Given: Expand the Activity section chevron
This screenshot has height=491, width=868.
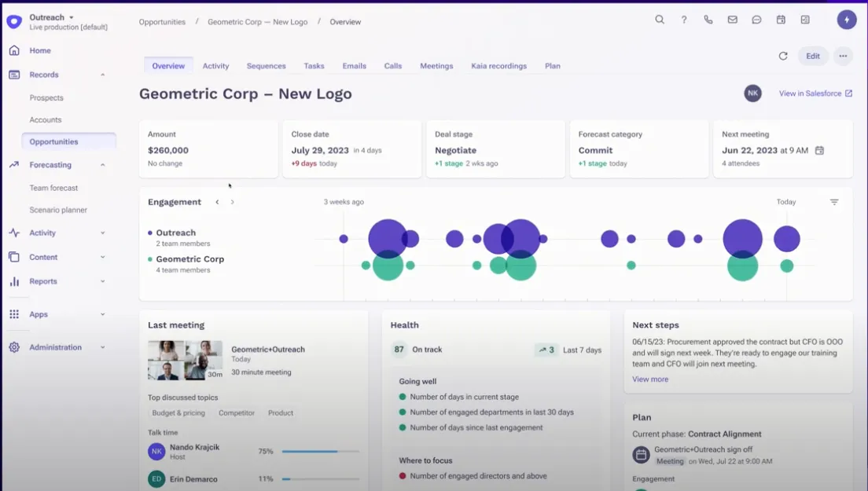Looking at the screenshot, I should pos(102,233).
